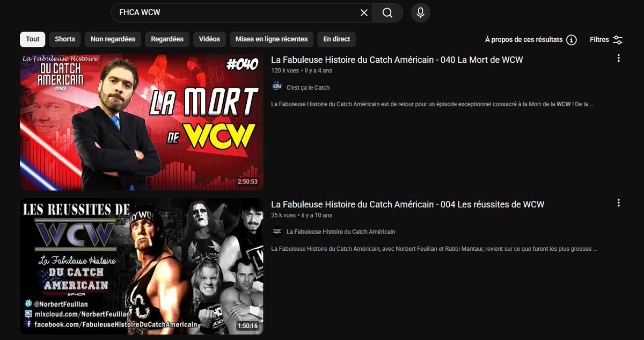Select the Vidéos filter chip
Viewport: 644px width, 340px height.
click(x=209, y=39)
